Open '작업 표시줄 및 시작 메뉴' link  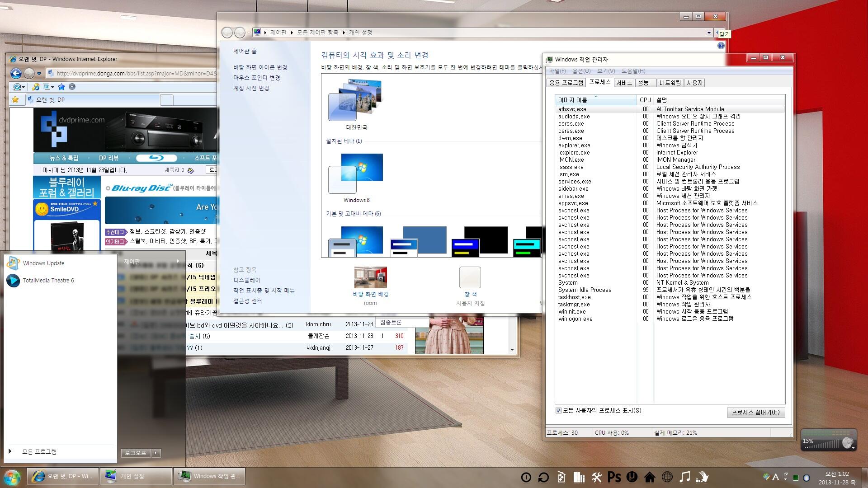coord(264,291)
